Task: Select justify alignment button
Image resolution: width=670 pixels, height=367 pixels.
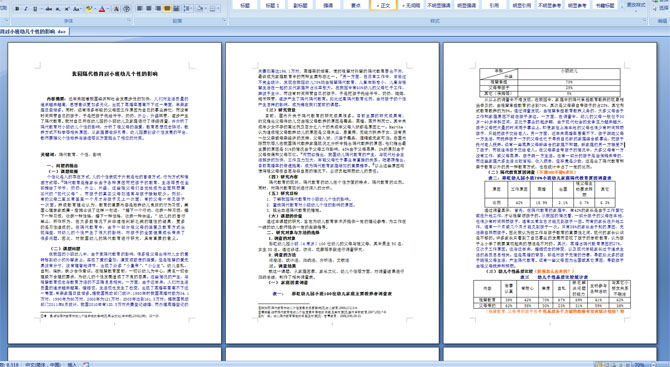Action: [x=167, y=9]
